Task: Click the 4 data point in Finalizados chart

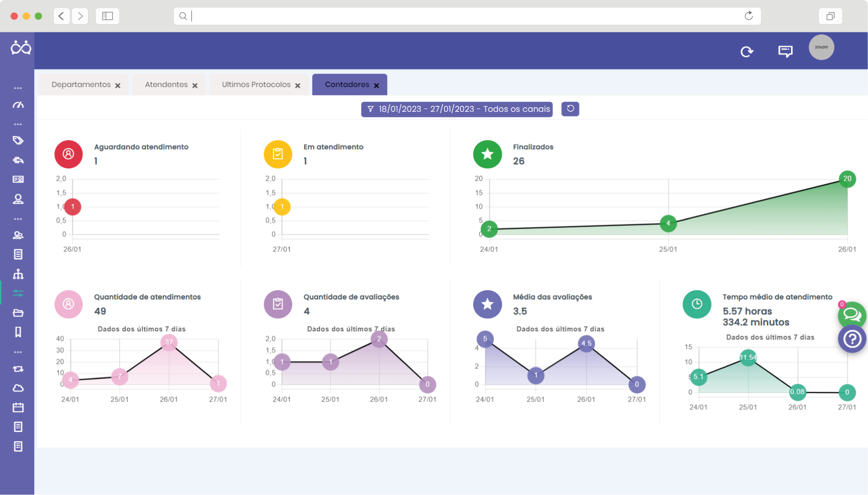Action: click(x=668, y=223)
